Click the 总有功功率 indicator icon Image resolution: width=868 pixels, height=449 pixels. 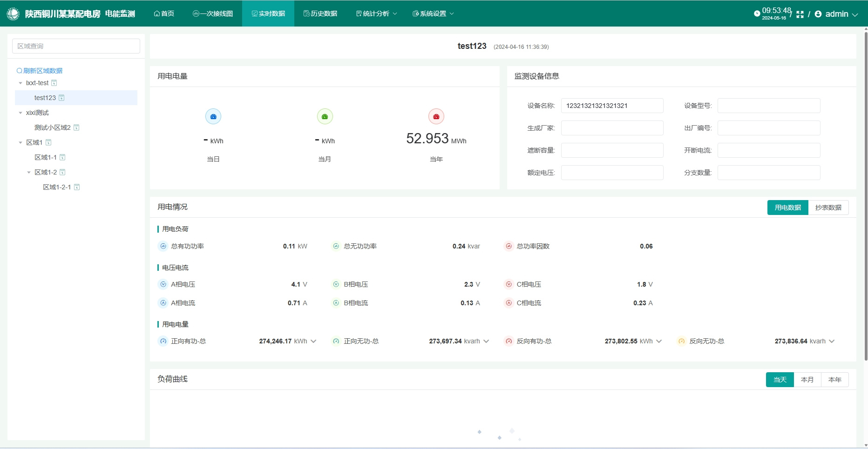(163, 246)
